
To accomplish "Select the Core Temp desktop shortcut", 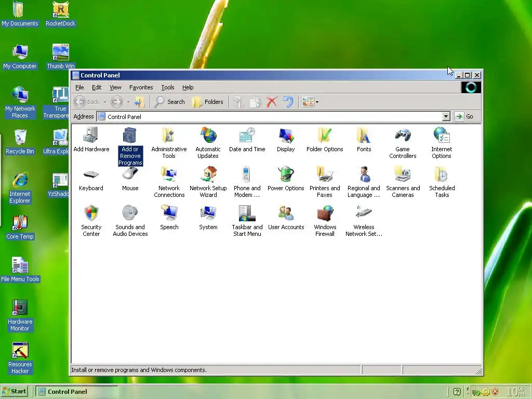I will tap(20, 227).
